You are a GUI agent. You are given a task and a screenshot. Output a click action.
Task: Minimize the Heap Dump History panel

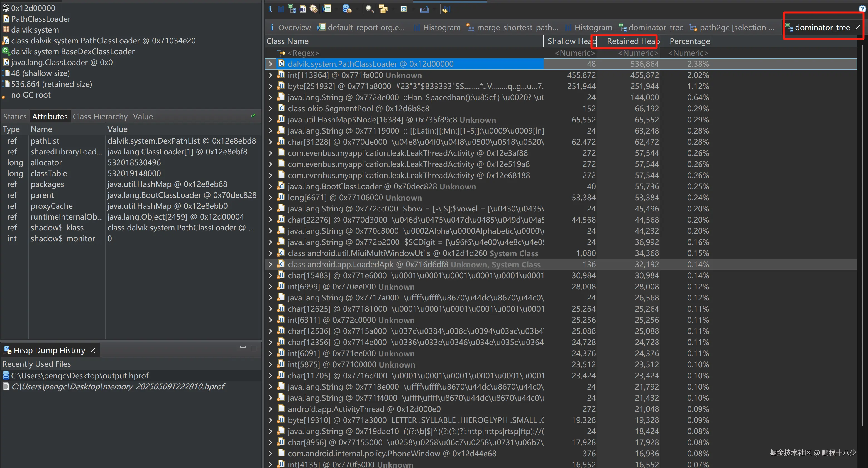(x=243, y=347)
